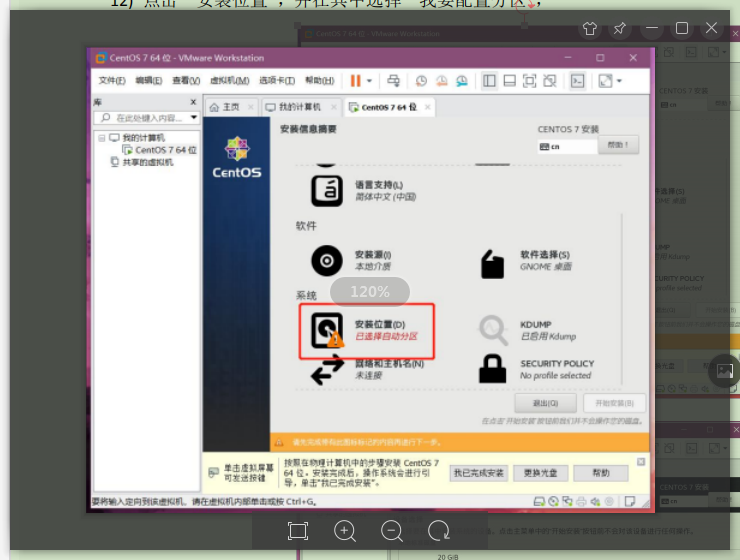
Task: Click the sound card status bar icon
Action: [595, 501]
